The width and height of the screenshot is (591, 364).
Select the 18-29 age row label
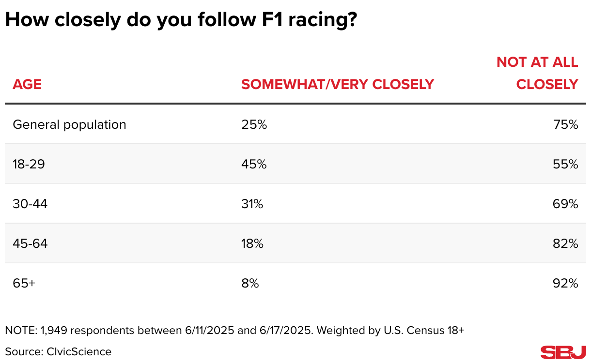coord(29,164)
